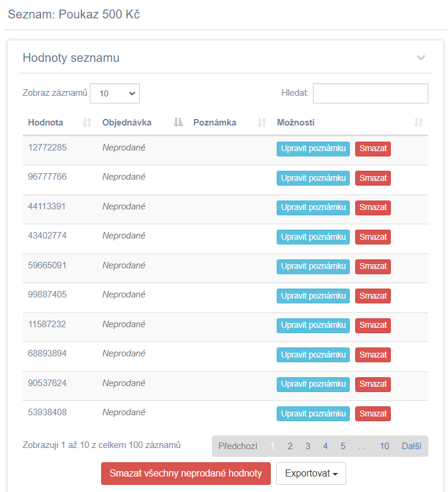Go to pagination page 3
Screen dimensions: 448x492
[x=308, y=446]
